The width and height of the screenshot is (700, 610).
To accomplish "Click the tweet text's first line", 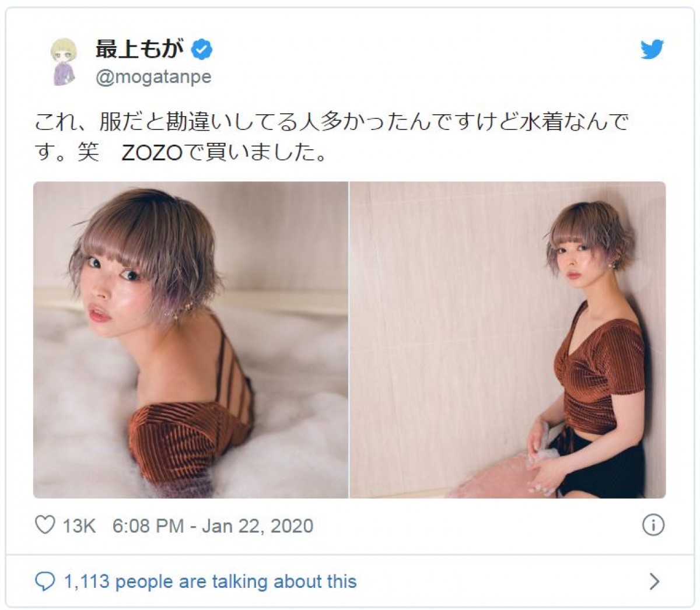I will point(331,122).
